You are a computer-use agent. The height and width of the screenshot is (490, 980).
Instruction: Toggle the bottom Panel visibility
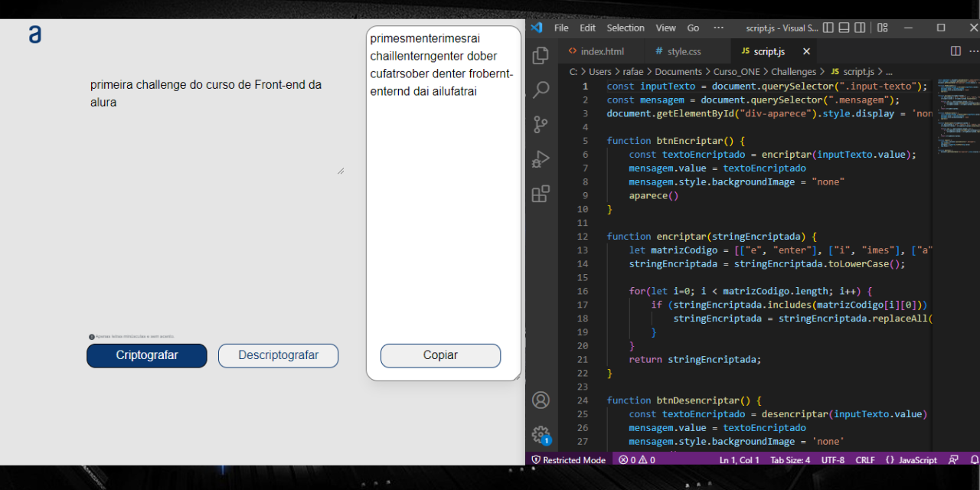click(x=844, y=28)
